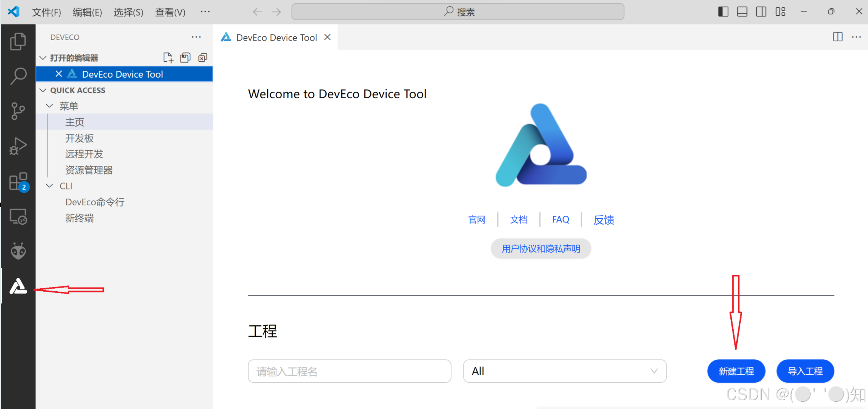Image resolution: width=868 pixels, height=409 pixels.
Task: Select 开发板 in quick access
Action: 124,138
